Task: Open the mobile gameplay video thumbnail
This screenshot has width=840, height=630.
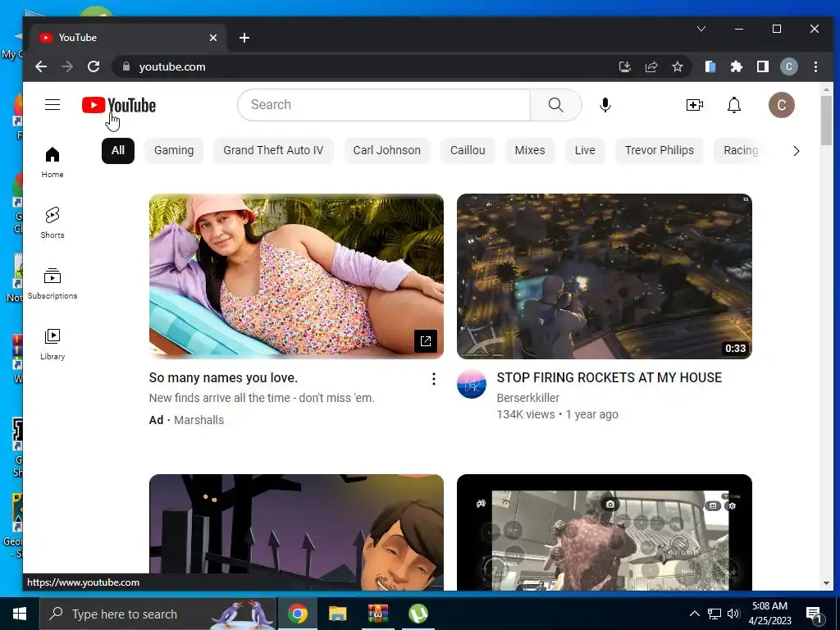Action: click(605, 532)
